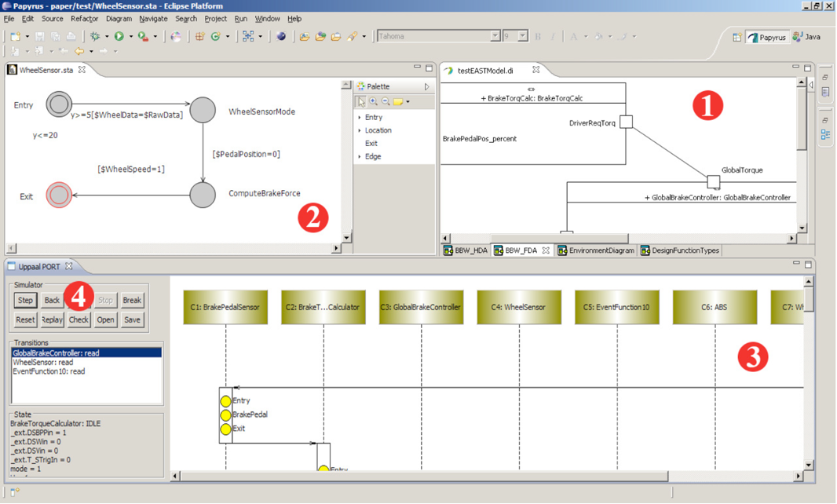Click the Step simulator button

[25, 300]
